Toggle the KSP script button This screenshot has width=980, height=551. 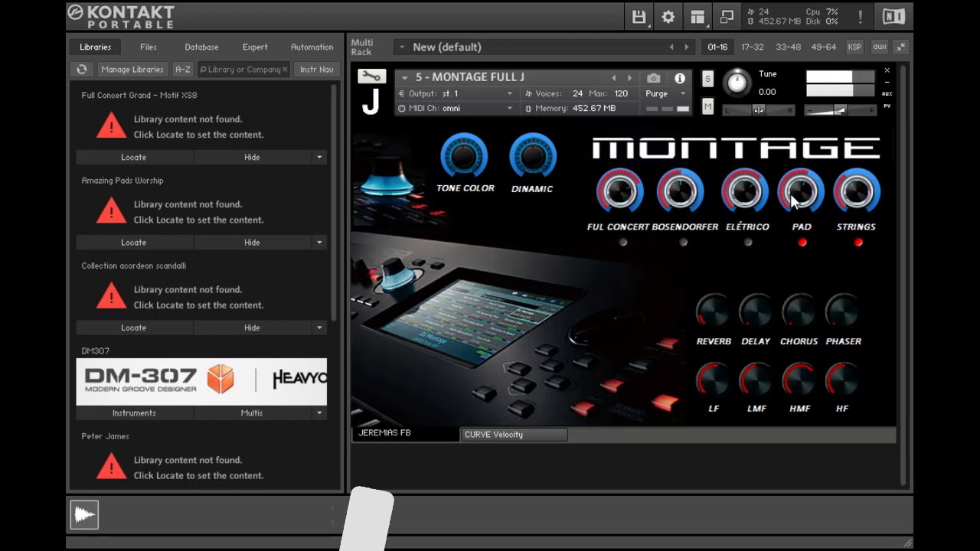click(x=854, y=47)
